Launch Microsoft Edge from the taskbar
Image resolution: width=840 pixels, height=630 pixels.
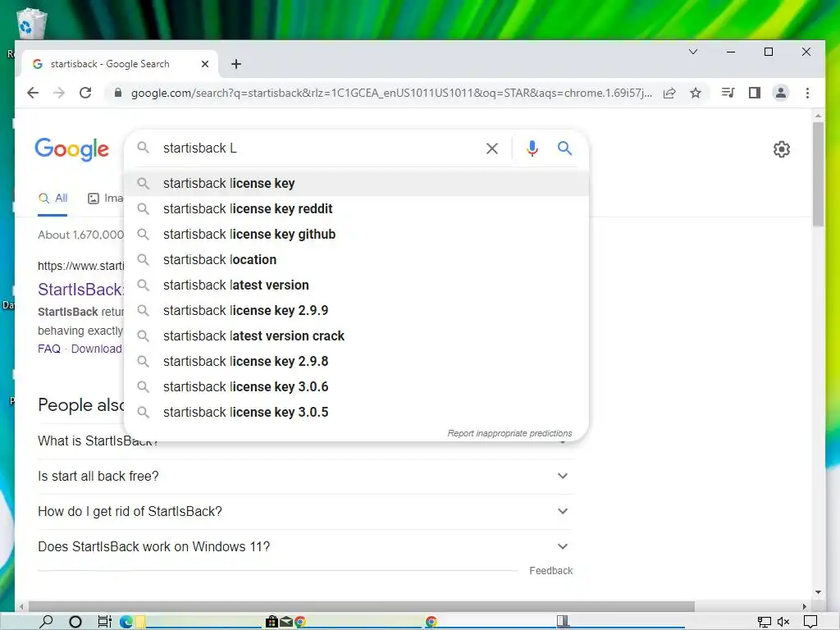pyautogui.click(x=126, y=622)
